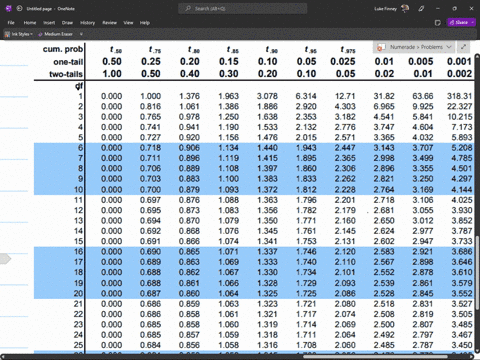Expand the Numerade > Problems notebook dropdown

[x=449, y=47]
